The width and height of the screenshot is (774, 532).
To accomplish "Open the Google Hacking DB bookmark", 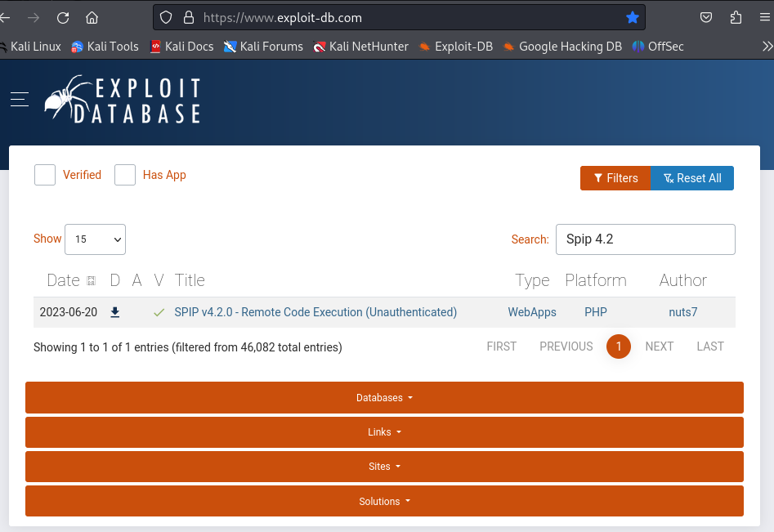I will pos(563,47).
